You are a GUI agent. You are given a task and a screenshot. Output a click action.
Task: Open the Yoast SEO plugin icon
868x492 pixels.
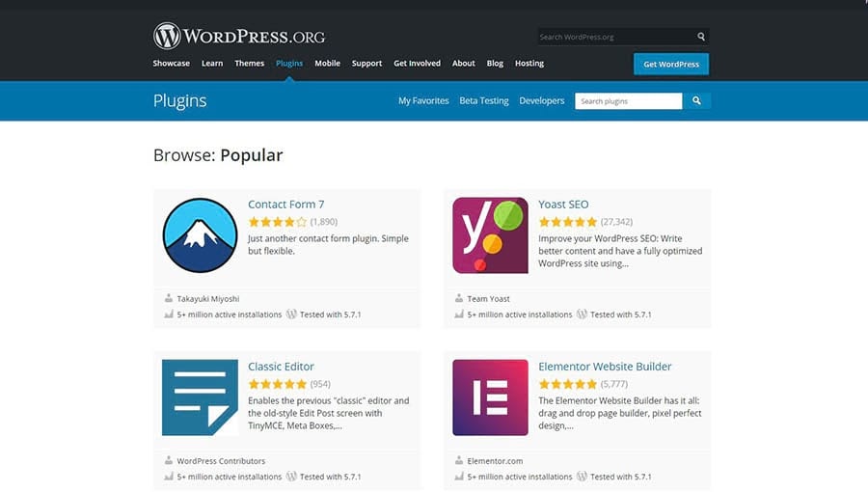[x=490, y=236]
